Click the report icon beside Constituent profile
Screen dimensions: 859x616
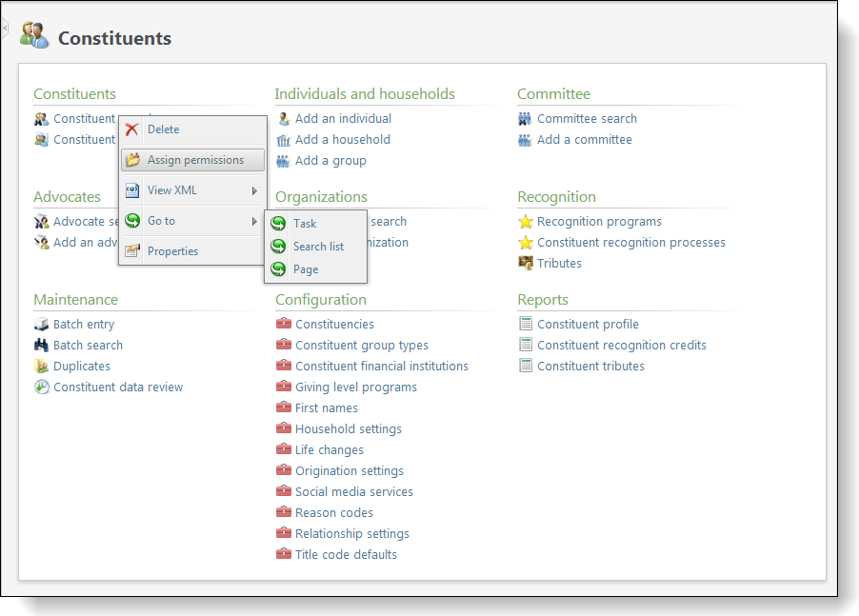(525, 325)
